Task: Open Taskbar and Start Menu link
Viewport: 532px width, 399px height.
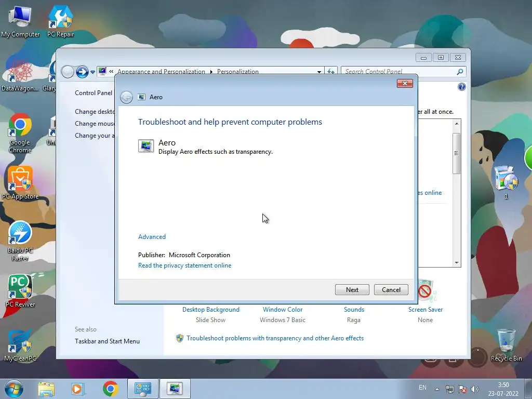Action: [x=107, y=341]
